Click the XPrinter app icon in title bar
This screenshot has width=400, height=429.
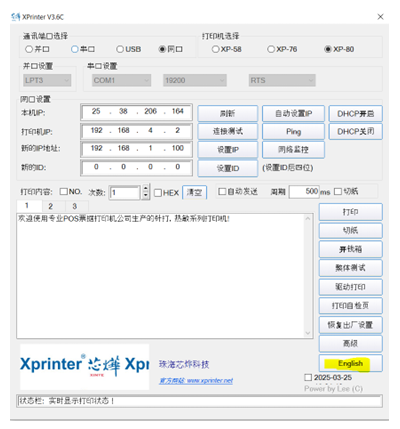(16, 17)
